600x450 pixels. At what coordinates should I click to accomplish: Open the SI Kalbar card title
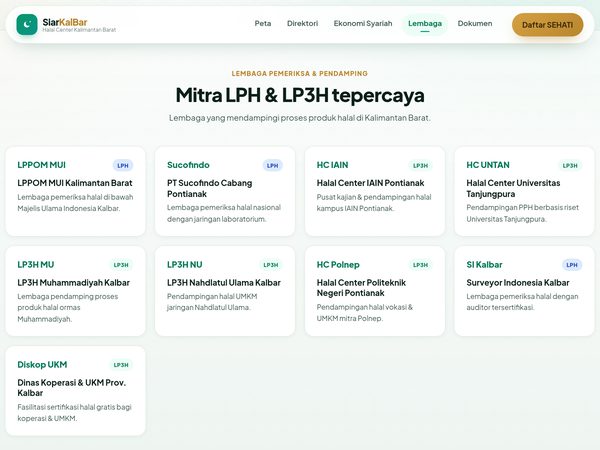[x=484, y=264]
